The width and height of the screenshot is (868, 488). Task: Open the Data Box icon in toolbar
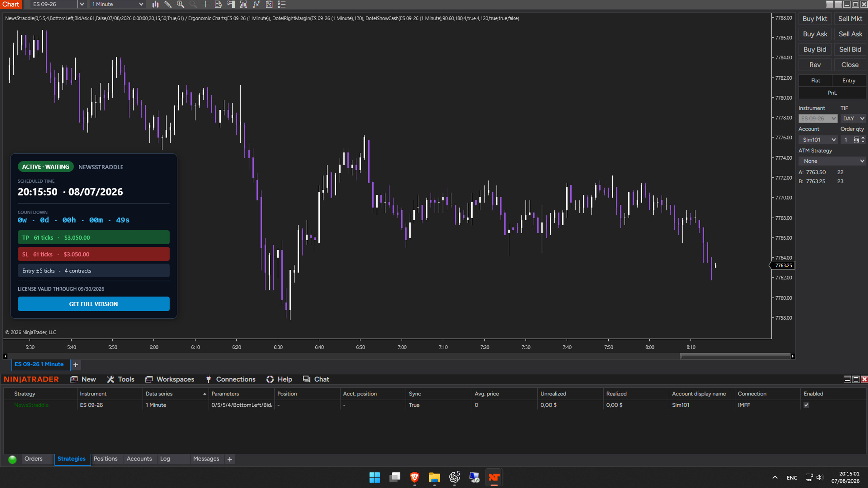[x=218, y=4]
